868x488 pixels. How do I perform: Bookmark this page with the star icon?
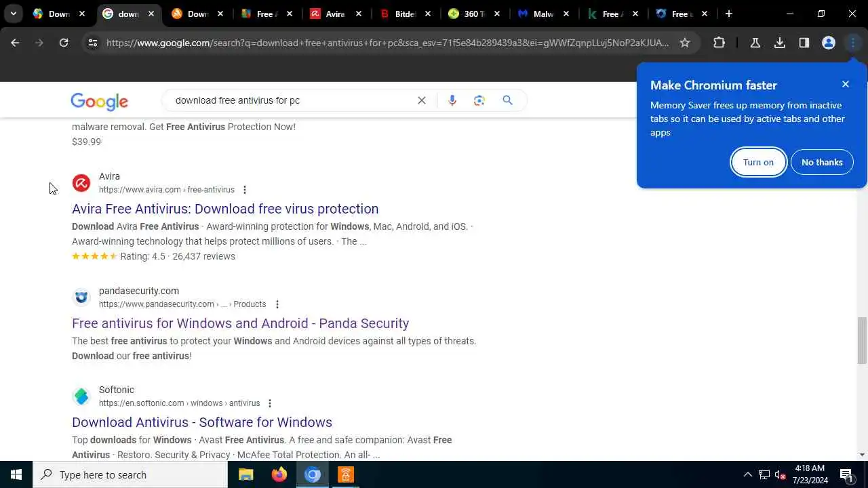point(685,43)
